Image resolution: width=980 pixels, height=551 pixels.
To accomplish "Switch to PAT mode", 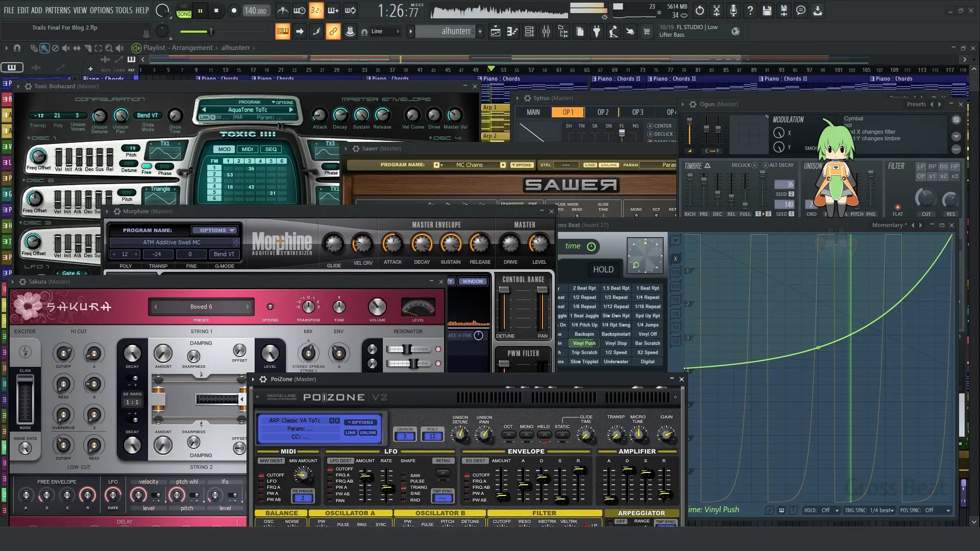I will point(184,7).
